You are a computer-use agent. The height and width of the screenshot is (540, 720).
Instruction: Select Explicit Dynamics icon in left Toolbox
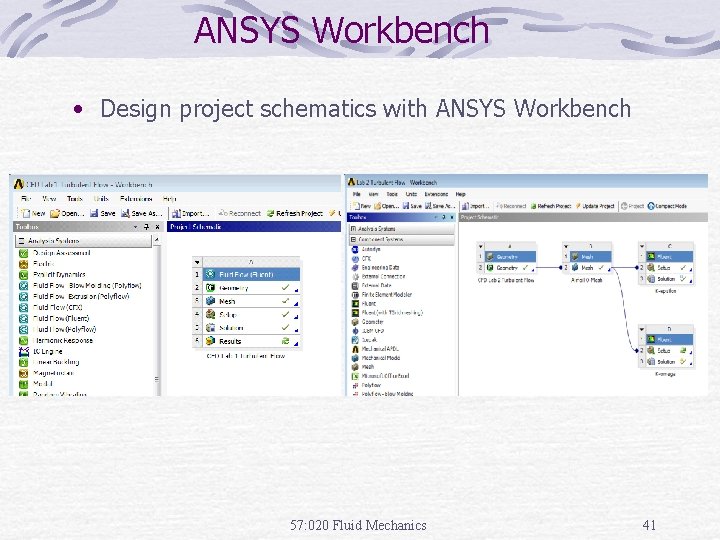(23, 275)
